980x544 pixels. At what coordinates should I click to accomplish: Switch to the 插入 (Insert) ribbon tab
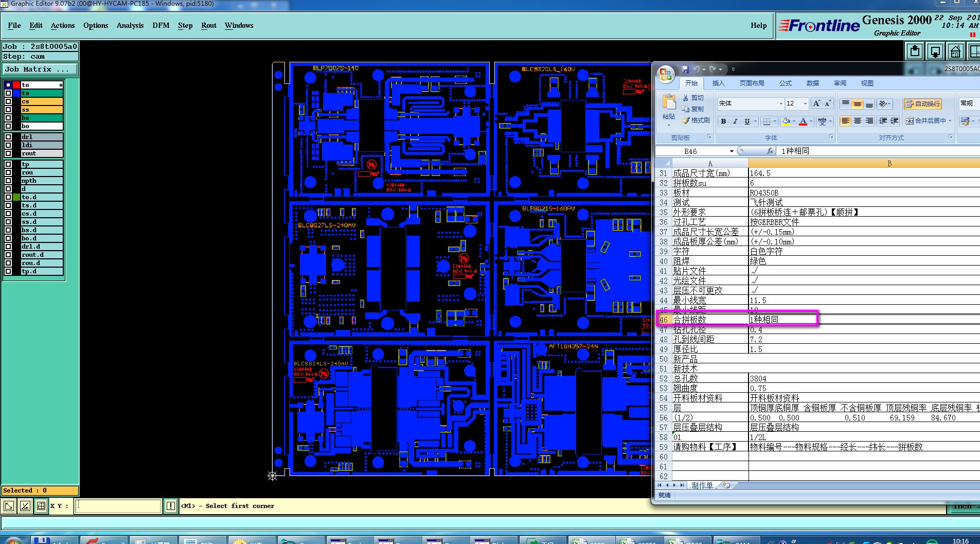tap(718, 83)
